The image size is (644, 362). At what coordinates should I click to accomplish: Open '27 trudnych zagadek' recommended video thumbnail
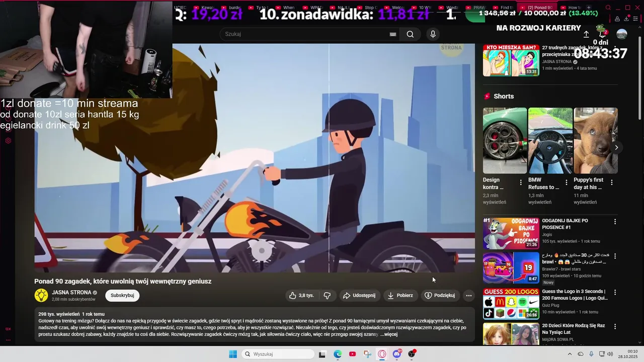coord(511,61)
